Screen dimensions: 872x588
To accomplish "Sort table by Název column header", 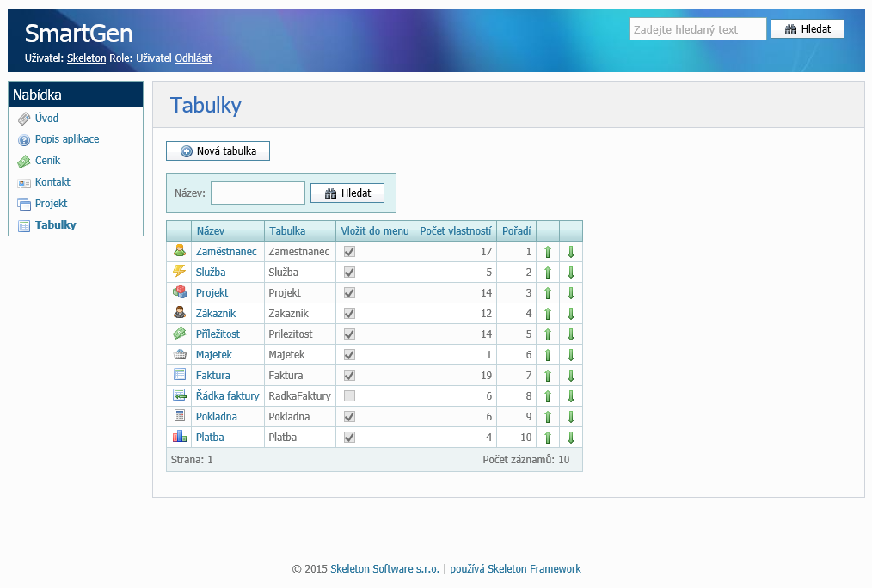I will pos(210,231).
